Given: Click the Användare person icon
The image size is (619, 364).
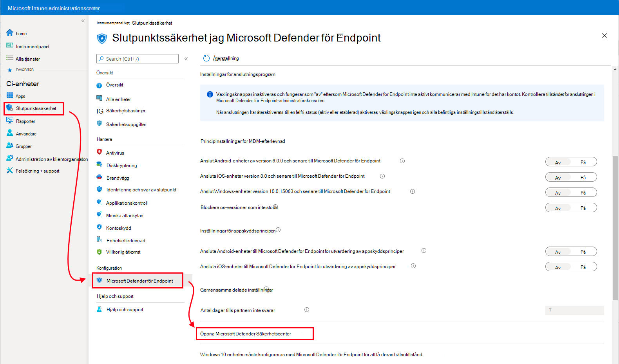Looking at the screenshot, I should click(x=10, y=133).
